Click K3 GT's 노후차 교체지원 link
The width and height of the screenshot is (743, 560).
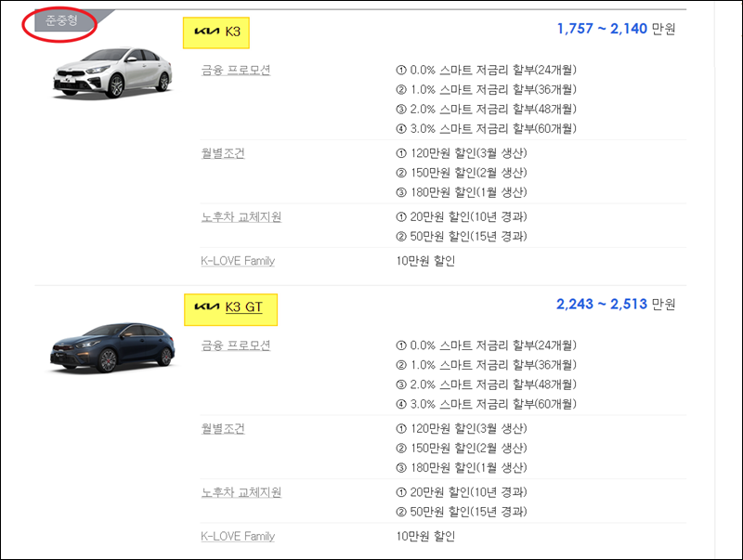241,492
